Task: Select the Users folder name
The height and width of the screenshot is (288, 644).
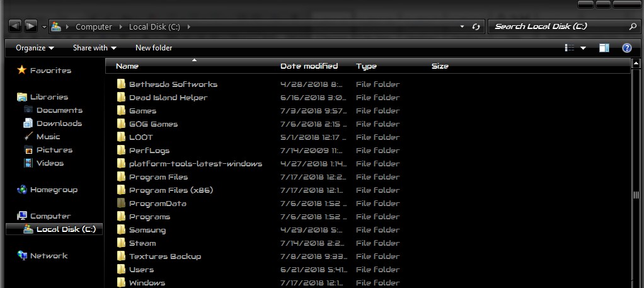Action: (x=141, y=270)
